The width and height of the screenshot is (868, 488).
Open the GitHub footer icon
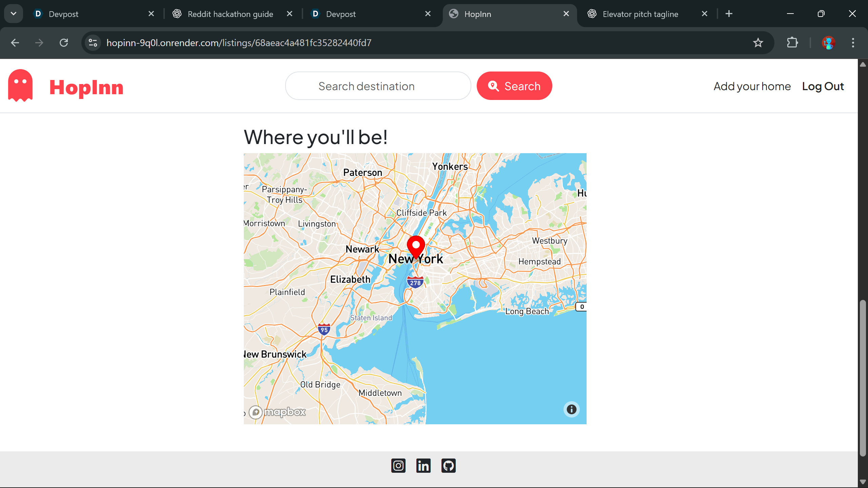[448, 465]
